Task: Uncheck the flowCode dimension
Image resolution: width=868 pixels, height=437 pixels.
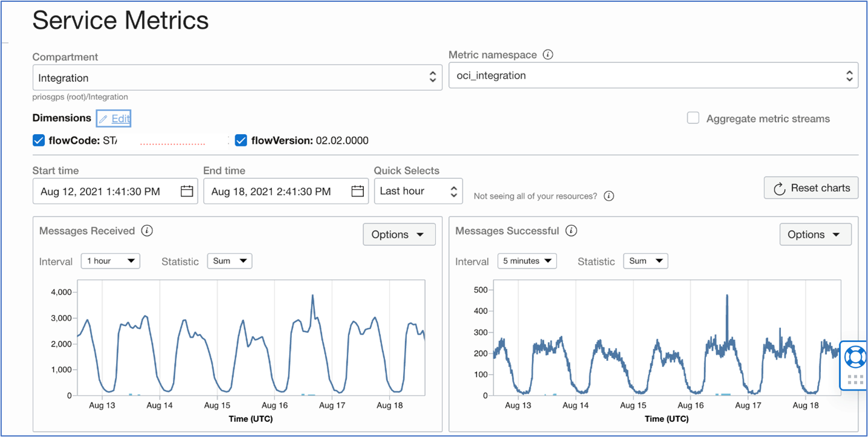Action: click(x=38, y=140)
